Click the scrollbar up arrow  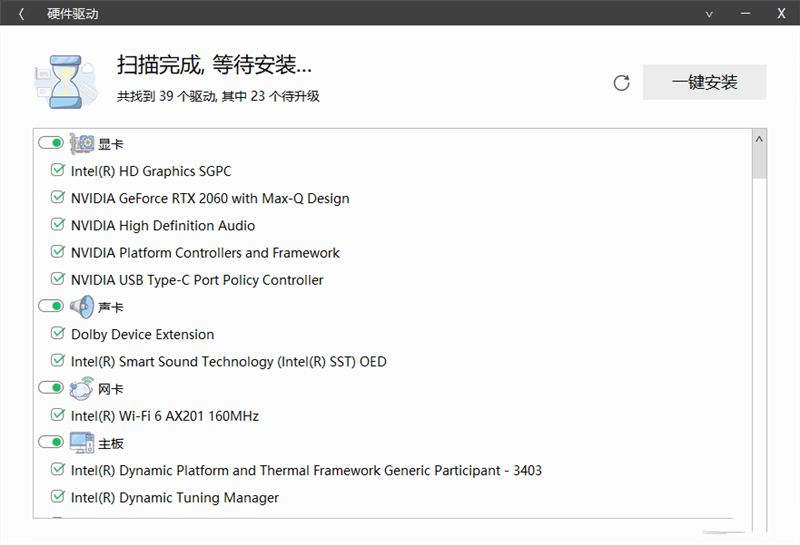[x=759, y=139]
